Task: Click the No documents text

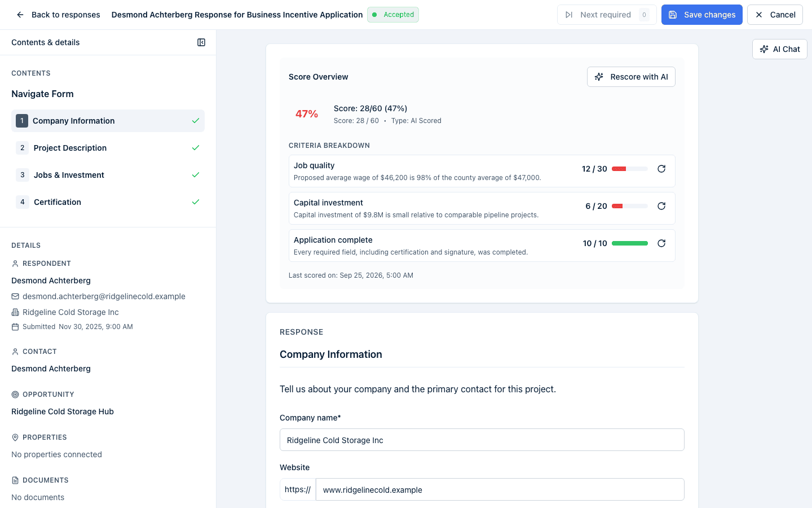Action: [x=38, y=497]
